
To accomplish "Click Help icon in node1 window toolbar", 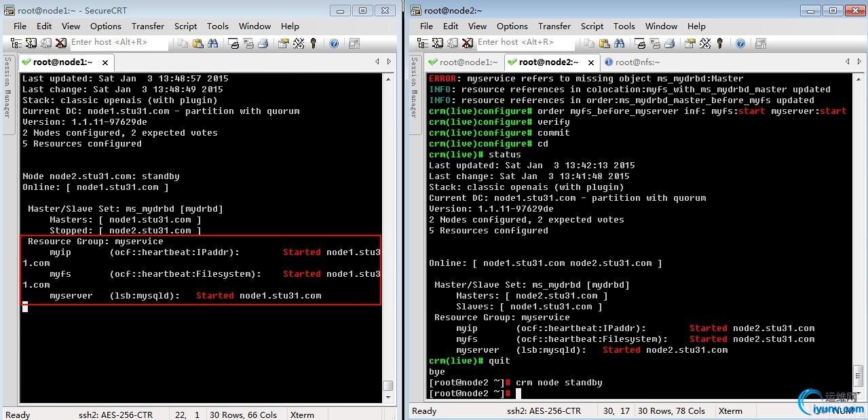I will tap(333, 43).
